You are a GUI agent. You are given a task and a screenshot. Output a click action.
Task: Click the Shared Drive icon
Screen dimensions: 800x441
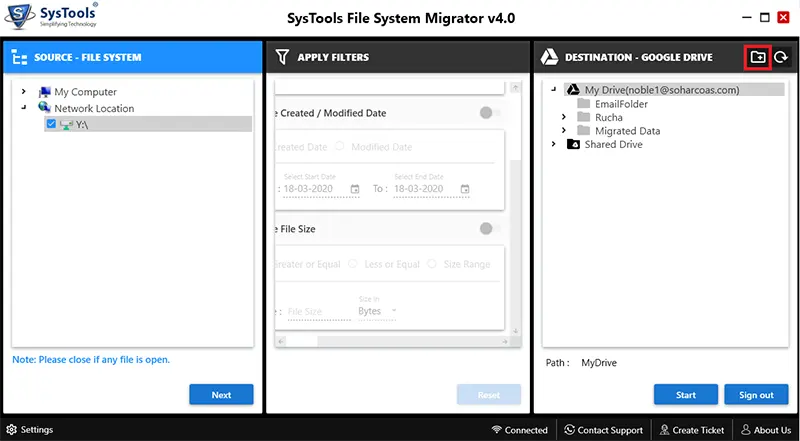(x=573, y=144)
